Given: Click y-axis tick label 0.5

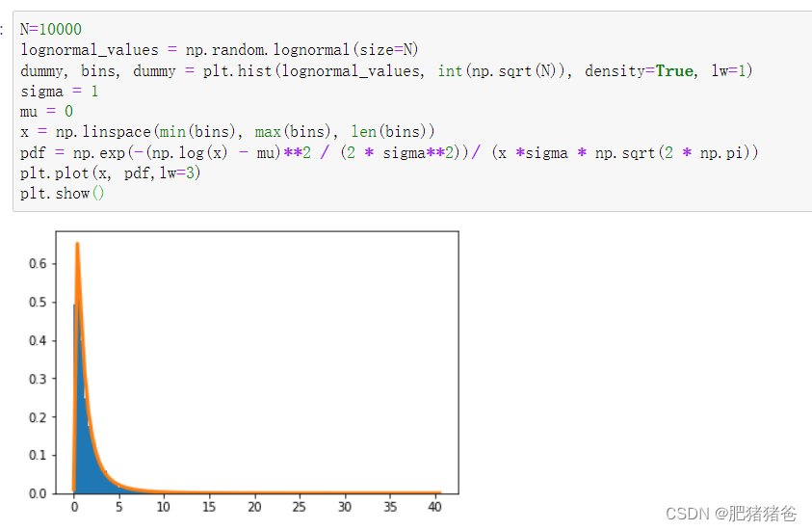Looking at the screenshot, I should point(38,302).
